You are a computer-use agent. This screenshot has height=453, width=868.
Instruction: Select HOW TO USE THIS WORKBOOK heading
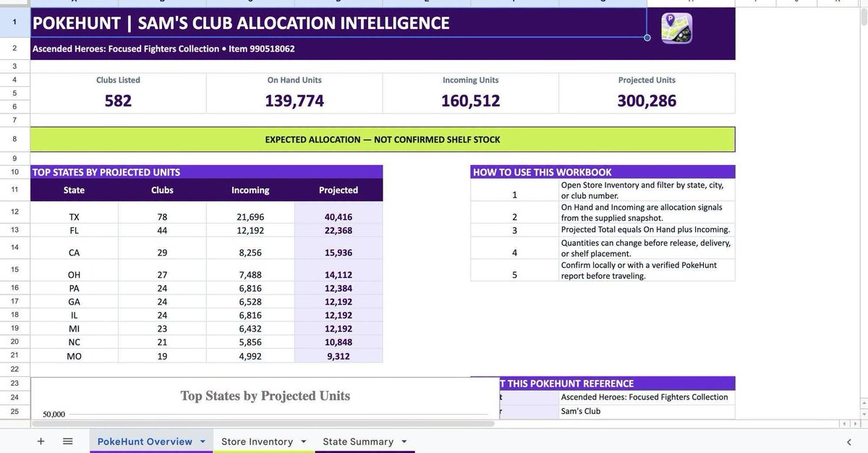point(603,172)
